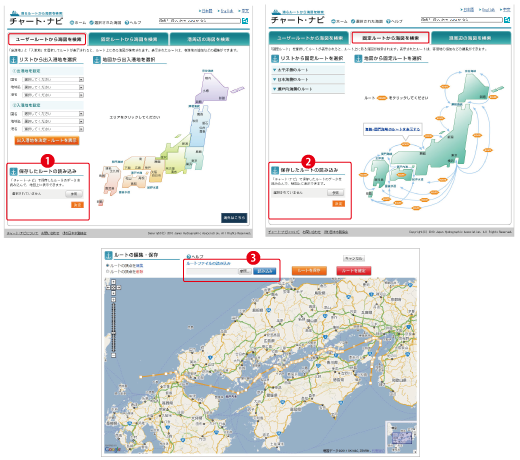Click the Home icon in the left screenshot's header
This screenshot has width=520, height=460.
tap(72, 23)
